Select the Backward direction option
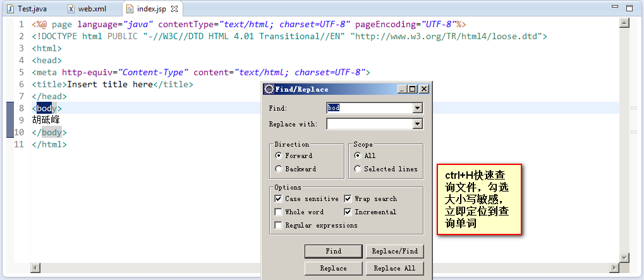 point(279,169)
